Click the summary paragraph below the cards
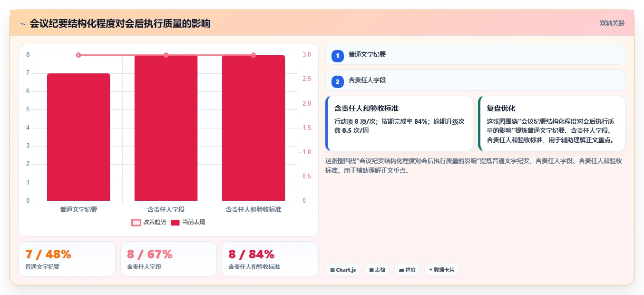Screen dimensions: 644x295 [474, 166]
